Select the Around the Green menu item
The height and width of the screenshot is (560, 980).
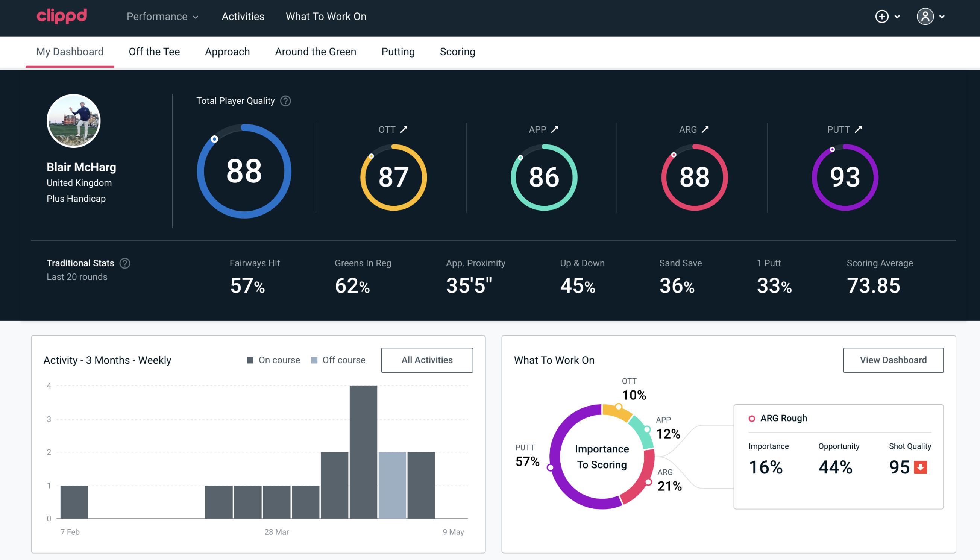316,51
